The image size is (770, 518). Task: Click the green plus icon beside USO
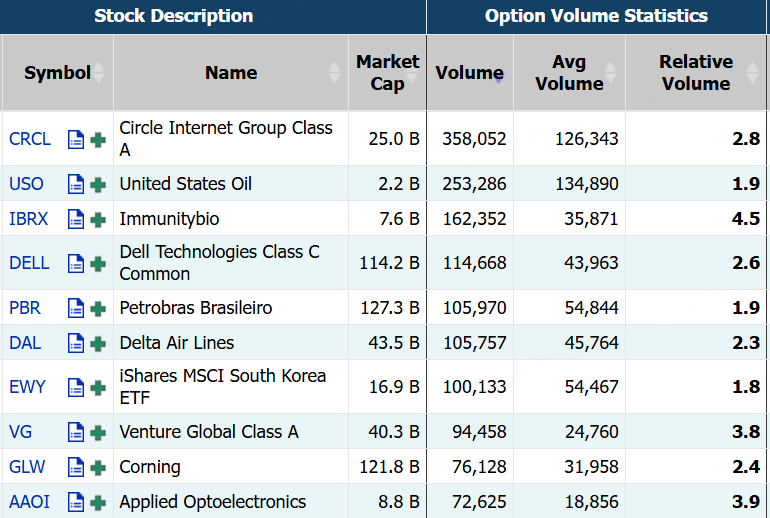tap(98, 184)
